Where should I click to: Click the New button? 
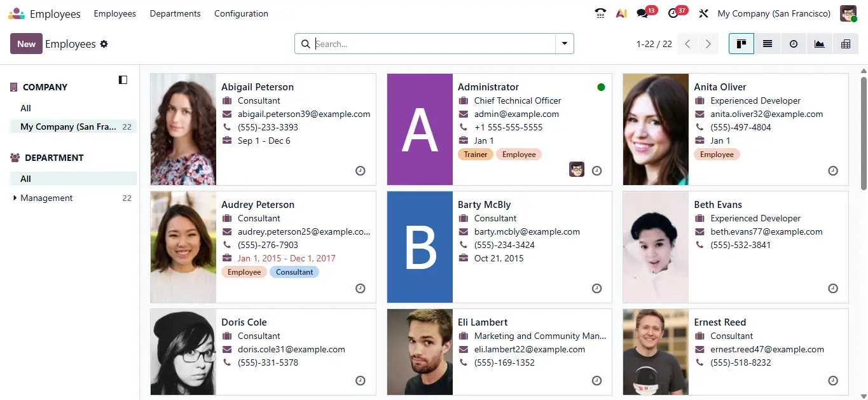26,44
